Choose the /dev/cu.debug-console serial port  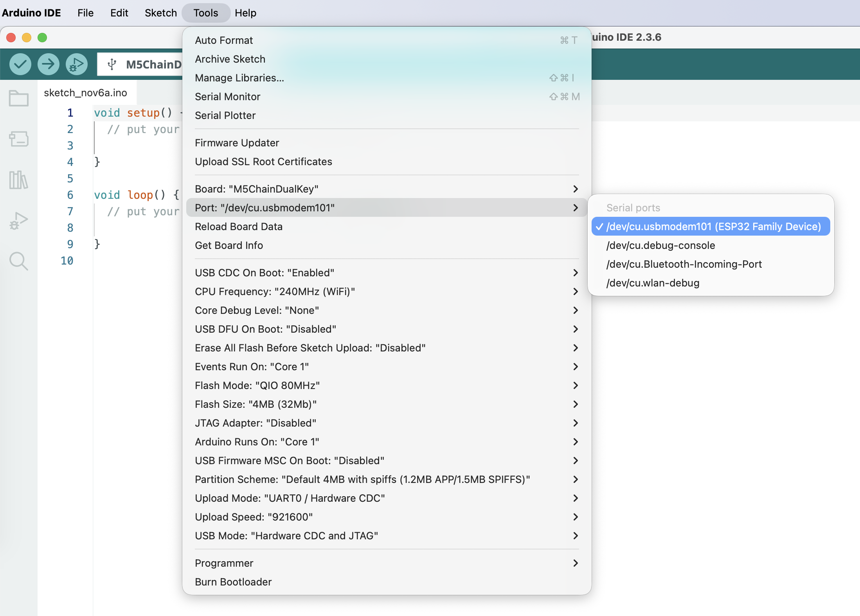coord(660,245)
